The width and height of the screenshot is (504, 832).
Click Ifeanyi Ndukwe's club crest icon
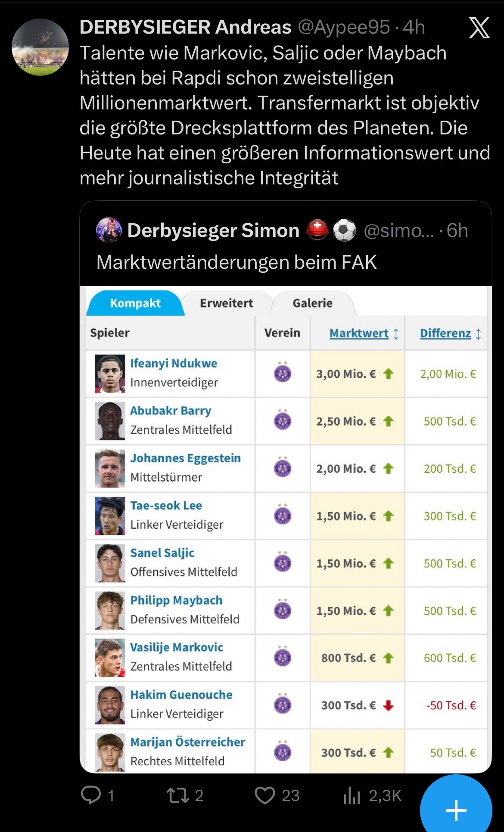(283, 373)
